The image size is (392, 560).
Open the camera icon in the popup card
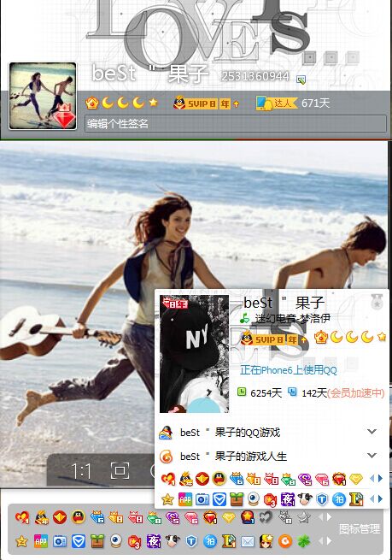pos(202,499)
